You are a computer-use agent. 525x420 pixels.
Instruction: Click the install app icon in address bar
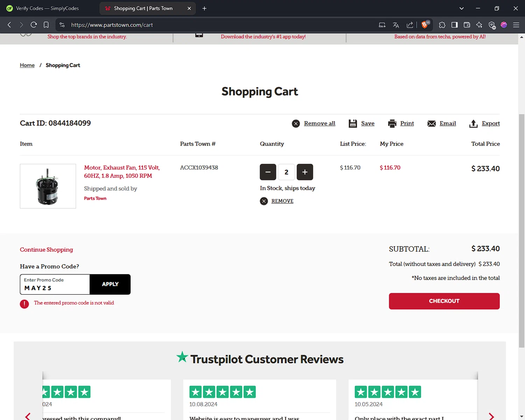click(382, 25)
